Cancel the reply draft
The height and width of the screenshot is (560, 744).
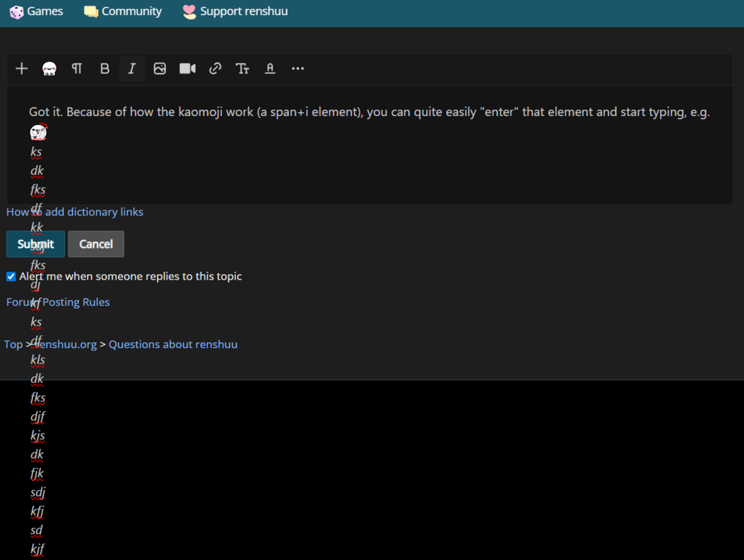point(96,244)
